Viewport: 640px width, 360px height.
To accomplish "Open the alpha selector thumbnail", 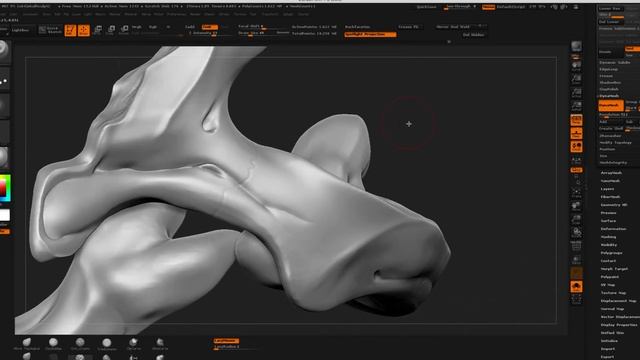I will click(x=4, y=106).
